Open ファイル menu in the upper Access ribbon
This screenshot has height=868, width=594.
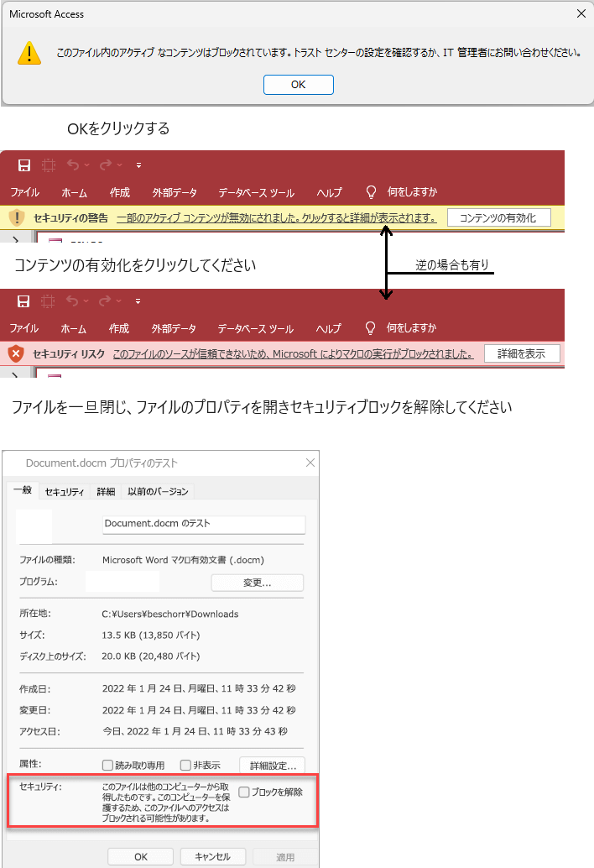[25, 192]
